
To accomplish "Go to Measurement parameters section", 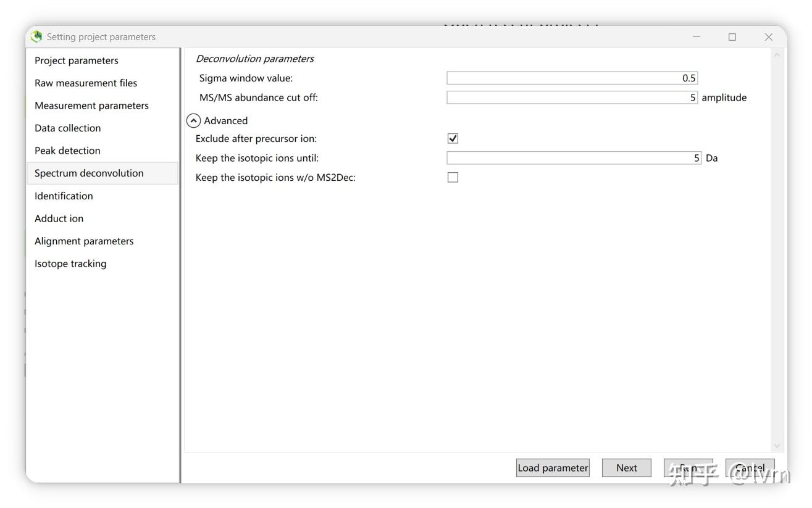I will [x=91, y=106].
